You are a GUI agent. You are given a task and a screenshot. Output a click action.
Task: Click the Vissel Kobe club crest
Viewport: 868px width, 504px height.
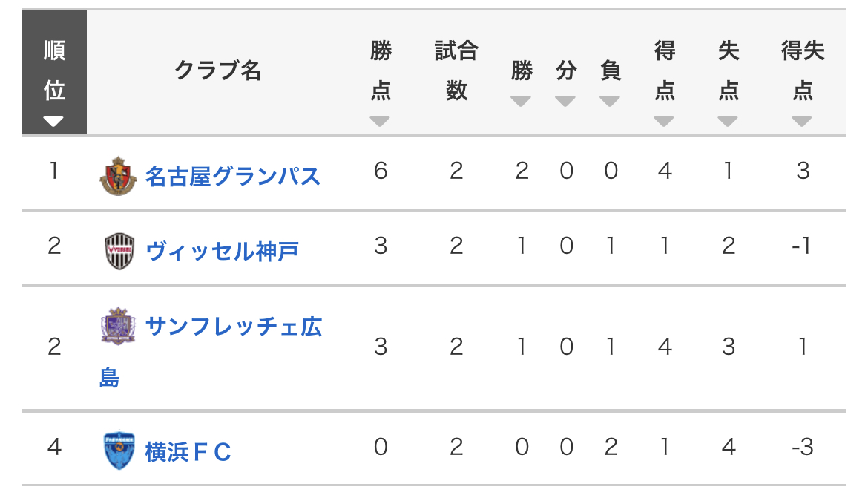[119, 251]
